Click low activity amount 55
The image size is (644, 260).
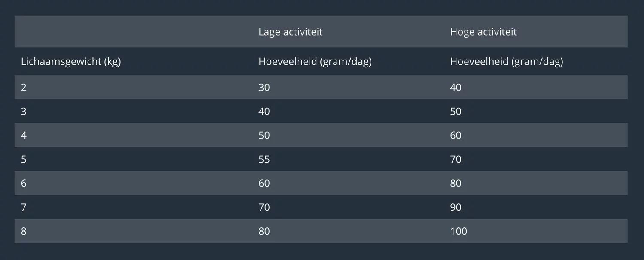click(264, 160)
